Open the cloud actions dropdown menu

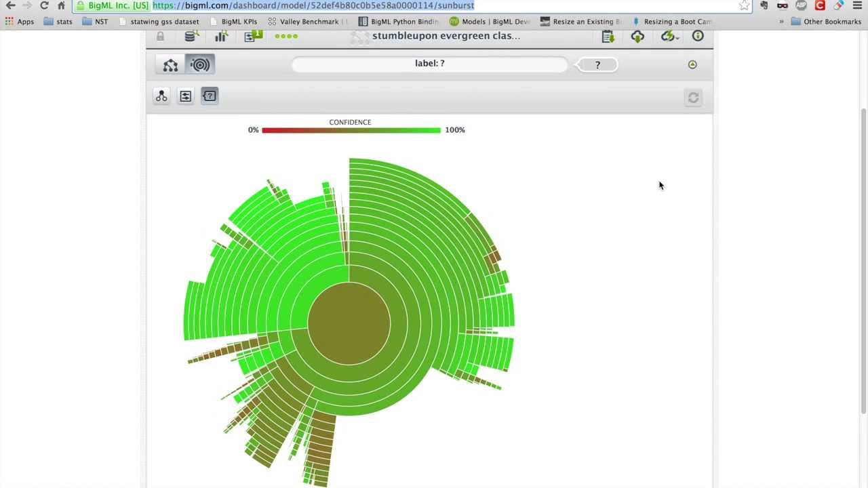click(670, 37)
